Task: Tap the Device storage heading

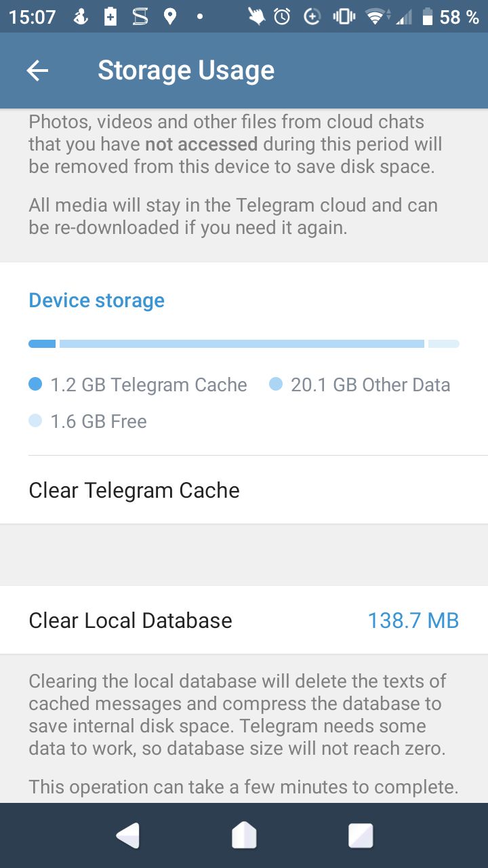Action: coord(96,300)
